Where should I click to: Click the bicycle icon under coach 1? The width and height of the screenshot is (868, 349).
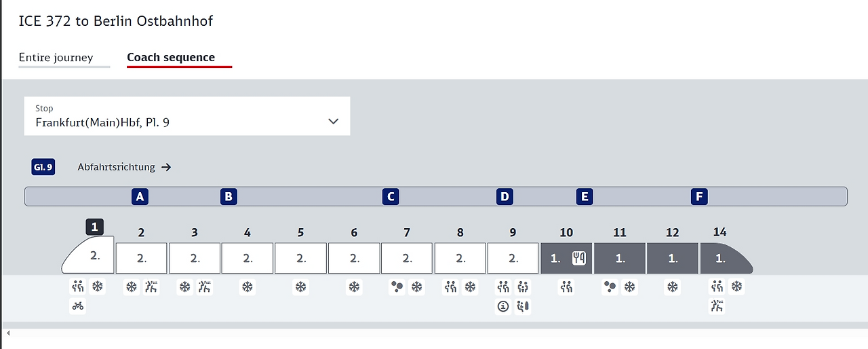[x=78, y=306]
